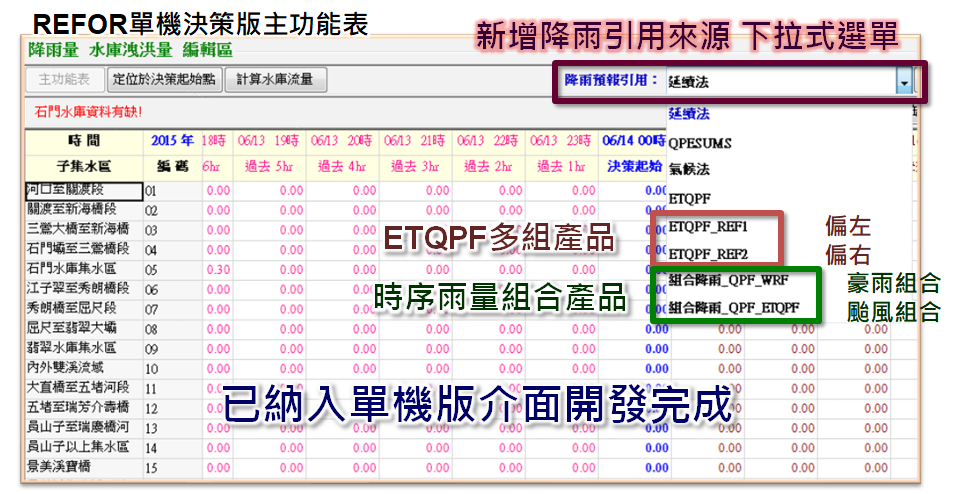The image size is (957, 494).
Task: Click the 主功能表 button
Action: pos(65,79)
